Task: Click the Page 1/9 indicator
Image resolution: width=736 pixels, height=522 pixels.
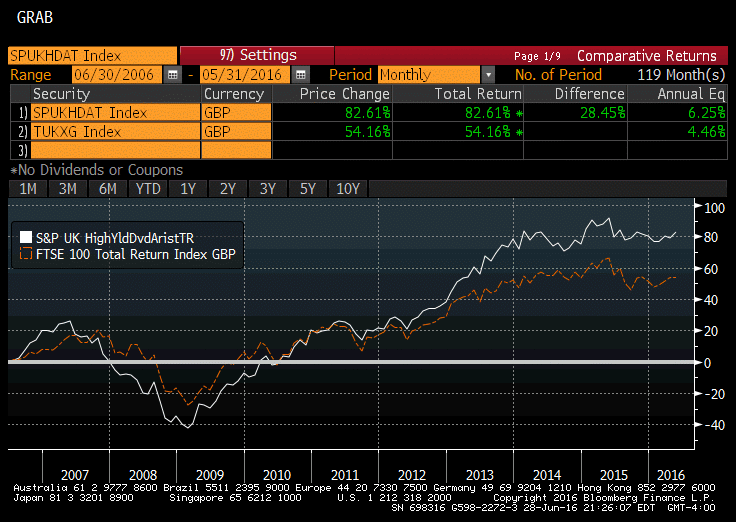Action: 537,56
